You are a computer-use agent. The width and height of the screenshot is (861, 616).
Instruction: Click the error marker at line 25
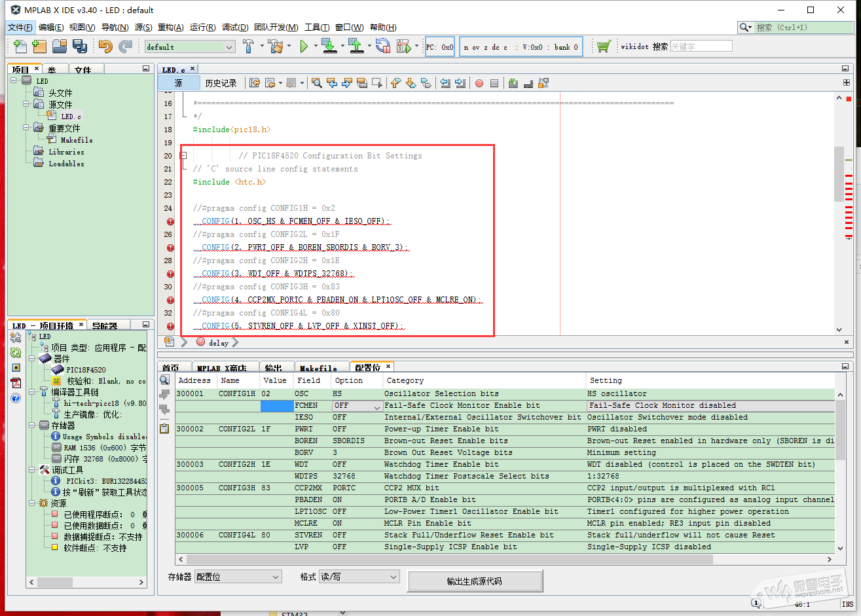(170, 221)
